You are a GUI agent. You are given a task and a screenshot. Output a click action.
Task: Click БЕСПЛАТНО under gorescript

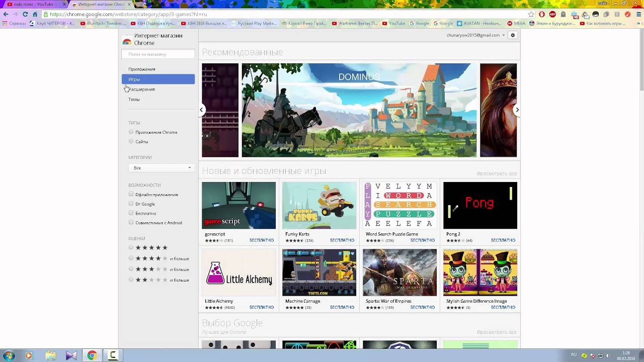262,240
